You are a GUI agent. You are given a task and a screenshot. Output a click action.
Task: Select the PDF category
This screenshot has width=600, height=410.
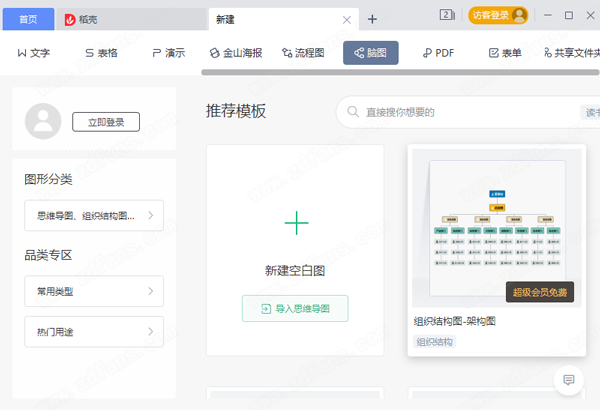[x=438, y=53]
